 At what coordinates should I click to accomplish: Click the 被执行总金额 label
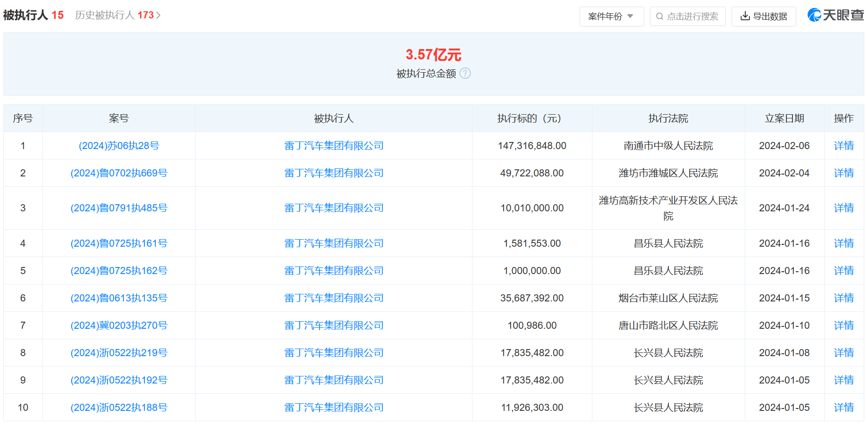(x=426, y=74)
